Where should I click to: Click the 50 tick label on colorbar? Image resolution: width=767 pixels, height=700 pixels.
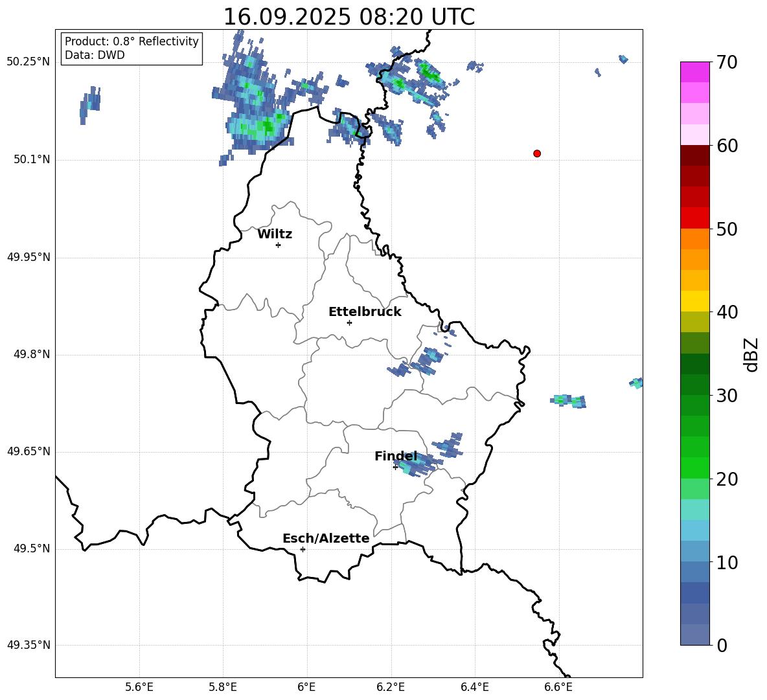726,229
